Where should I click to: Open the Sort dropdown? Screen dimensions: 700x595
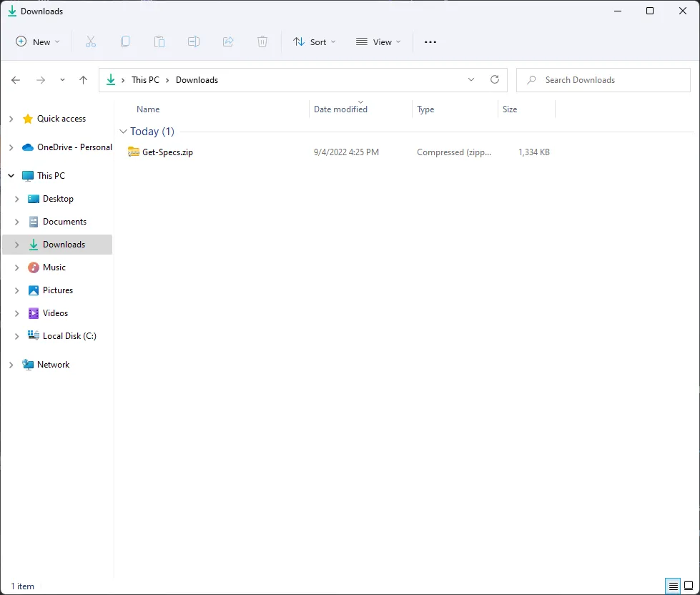pyautogui.click(x=314, y=41)
